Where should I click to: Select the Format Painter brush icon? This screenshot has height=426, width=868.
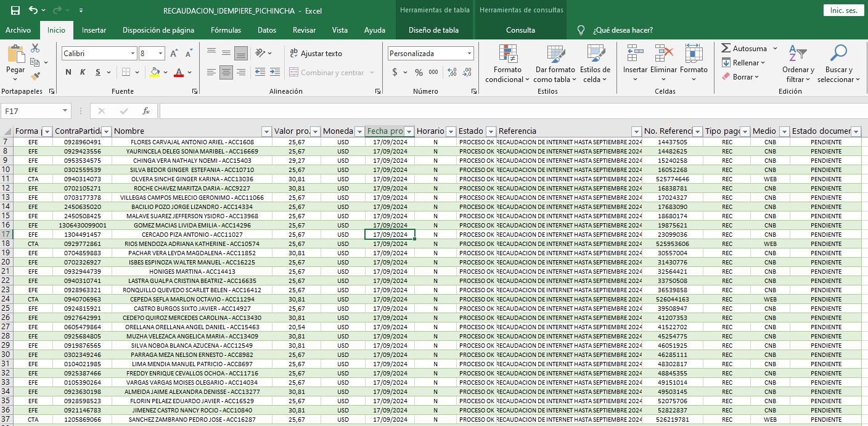[35, 76]
